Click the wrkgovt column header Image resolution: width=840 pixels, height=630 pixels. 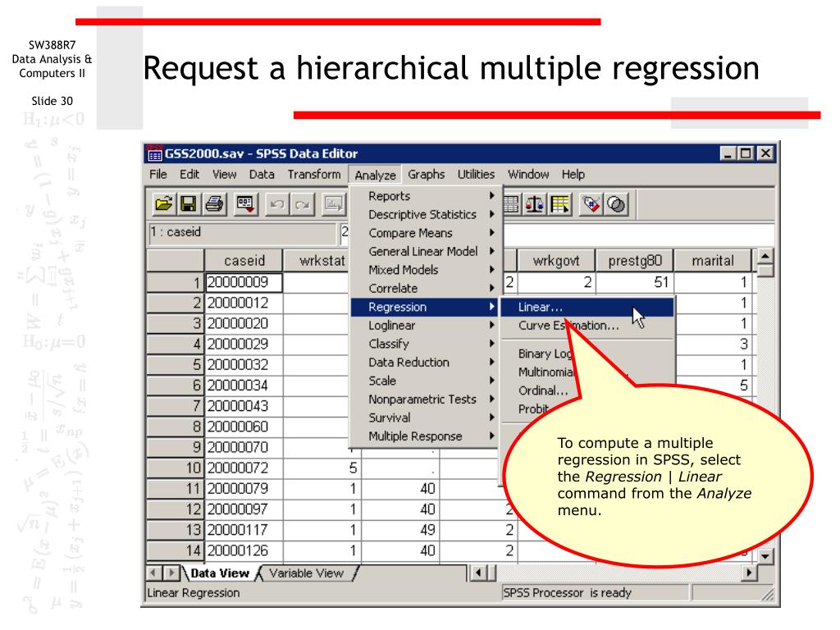click(556, 261)
